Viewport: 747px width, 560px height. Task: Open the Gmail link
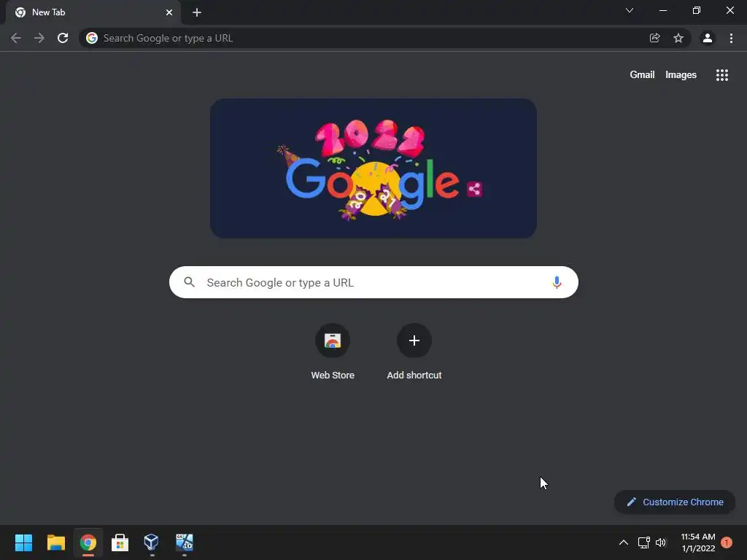[642, 75]
